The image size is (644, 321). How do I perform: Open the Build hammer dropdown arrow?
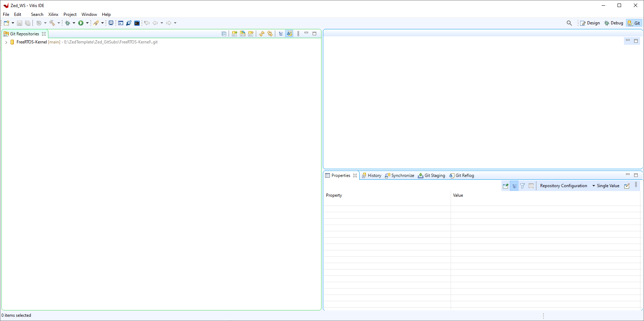59,23
